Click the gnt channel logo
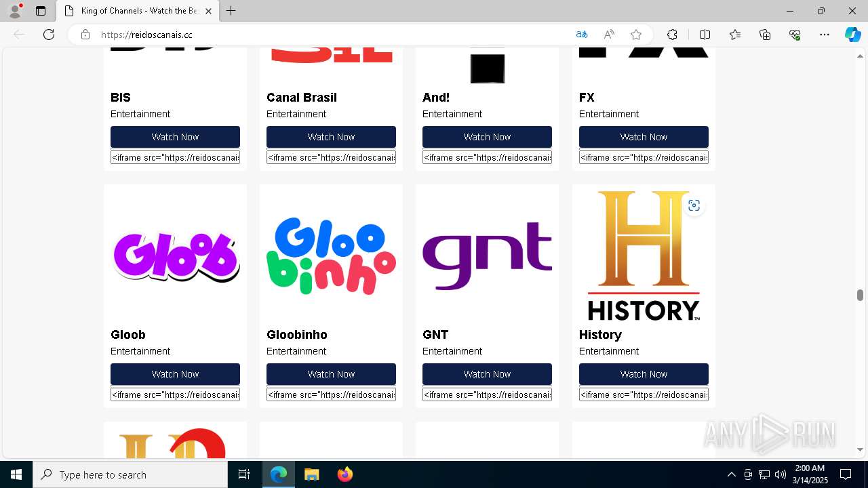 click(x=487, y=256)
